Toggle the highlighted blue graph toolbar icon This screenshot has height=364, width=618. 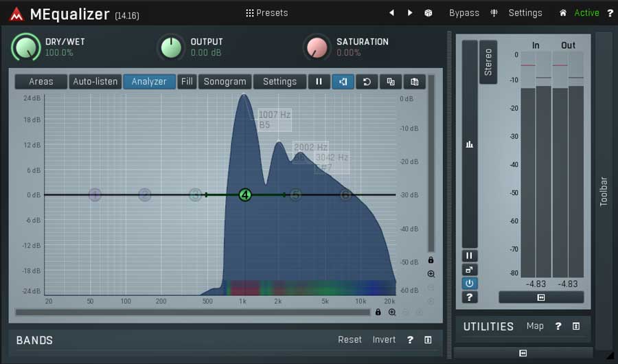coord(343,82)
